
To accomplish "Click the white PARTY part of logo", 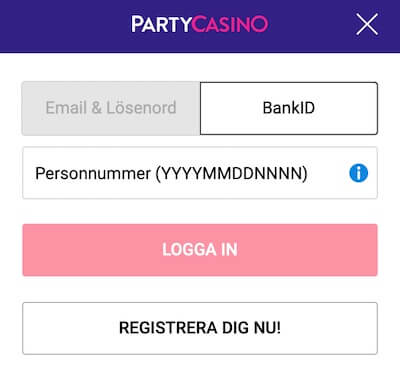I will click(x=161, y=24).
